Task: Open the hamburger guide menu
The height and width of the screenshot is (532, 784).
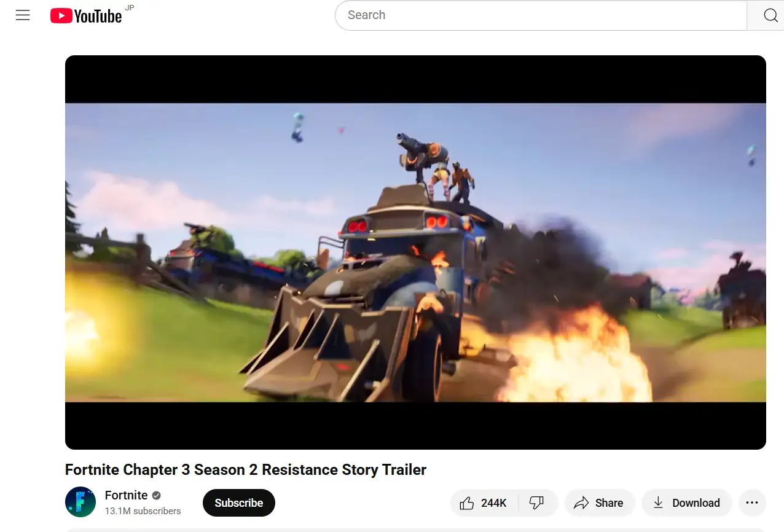Action: point(23,15)
